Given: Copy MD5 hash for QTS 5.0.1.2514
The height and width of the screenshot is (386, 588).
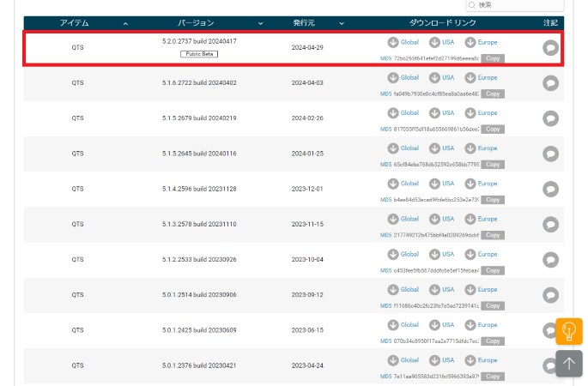Looking at the screenshot, I should [493, 306].
